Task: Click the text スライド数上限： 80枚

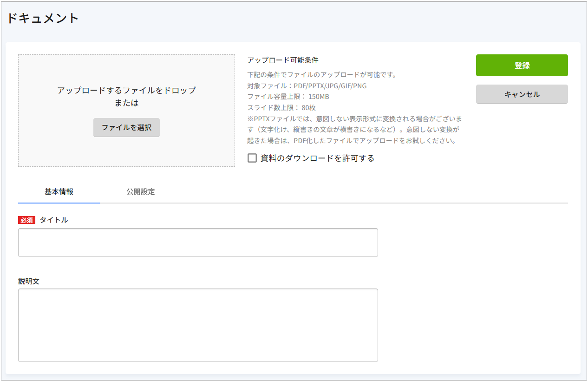Action: tap(281, 107)
